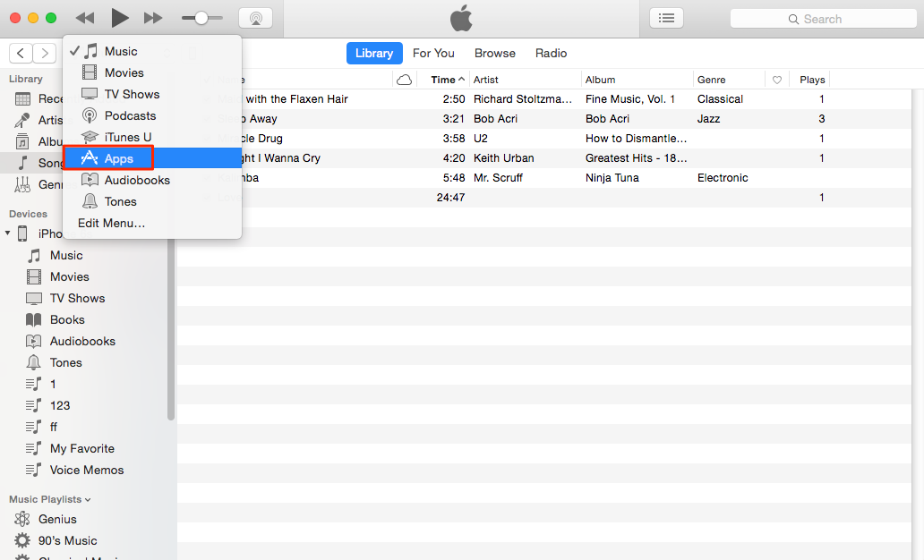Switch to the Browse tab

click(495, 53)
